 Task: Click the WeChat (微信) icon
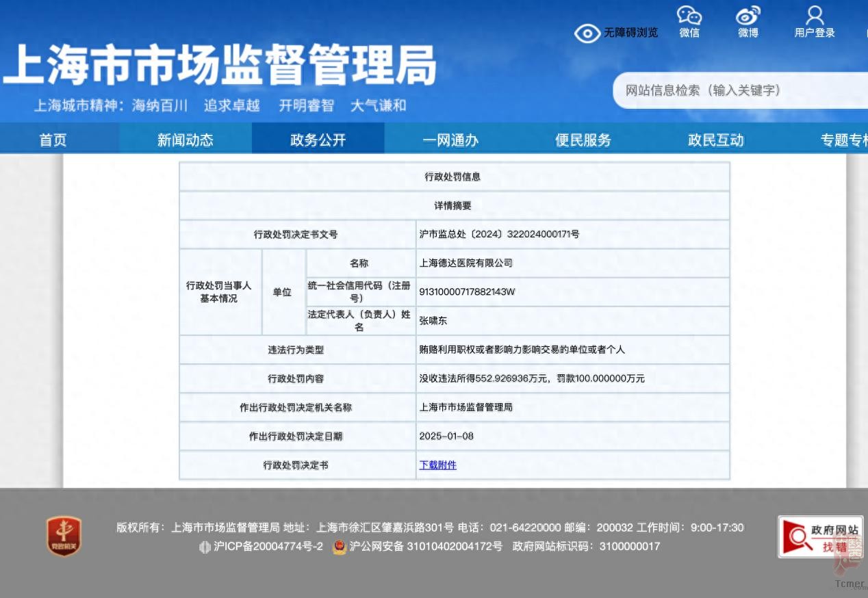coord(689,16)
